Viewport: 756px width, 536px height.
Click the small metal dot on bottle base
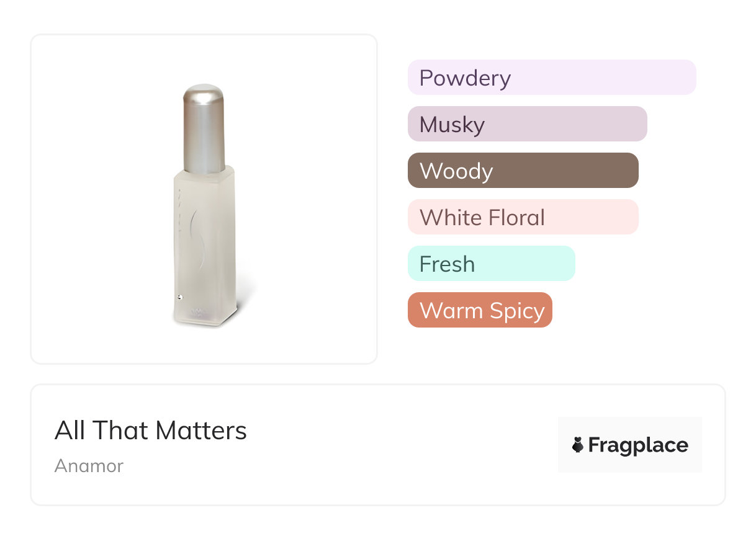click(x=179, y=297)
